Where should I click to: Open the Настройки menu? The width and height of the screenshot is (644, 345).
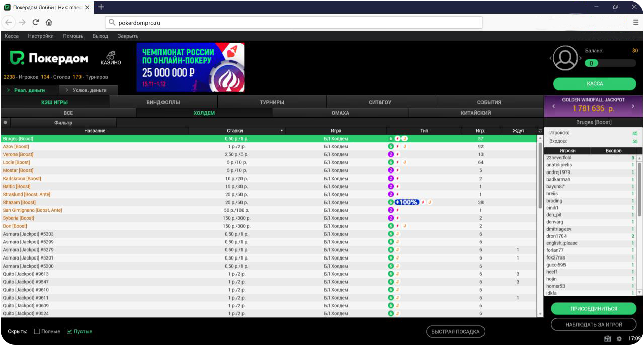tap(41, 36)
